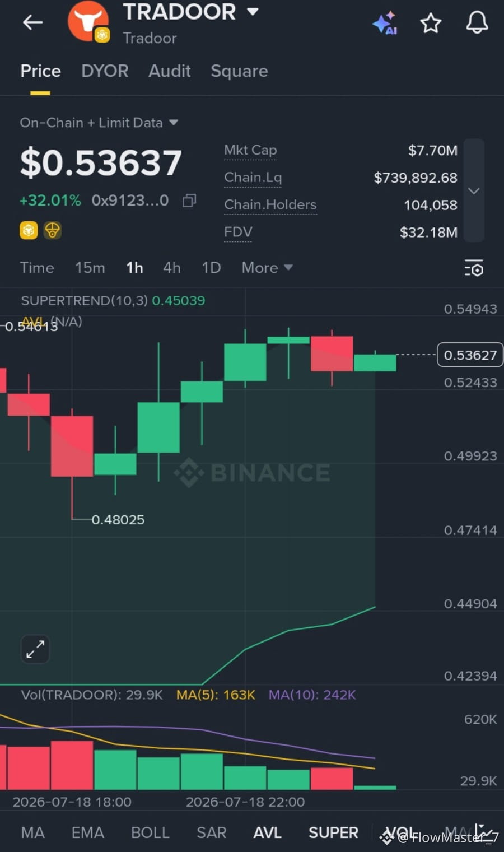
Task: Set a price alert with the bell icon
Action: click(477, 22)
